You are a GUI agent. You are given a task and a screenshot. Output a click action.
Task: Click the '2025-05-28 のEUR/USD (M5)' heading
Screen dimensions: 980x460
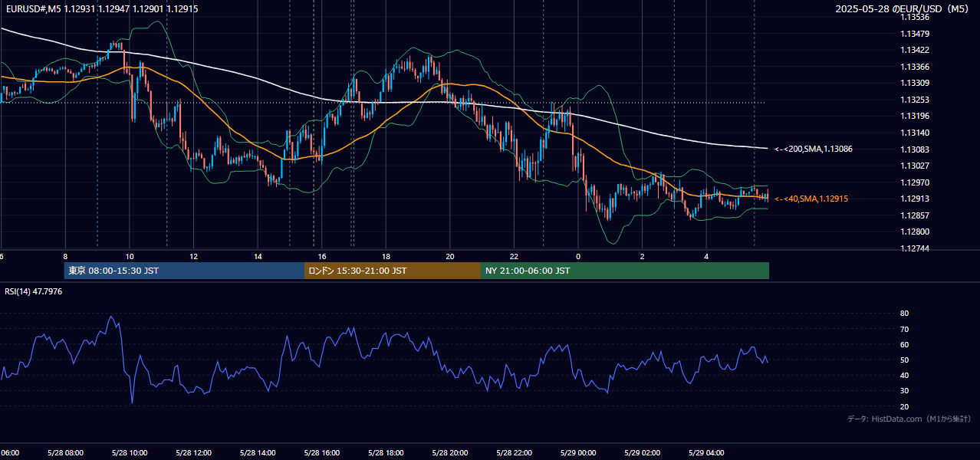click(903, 8)
